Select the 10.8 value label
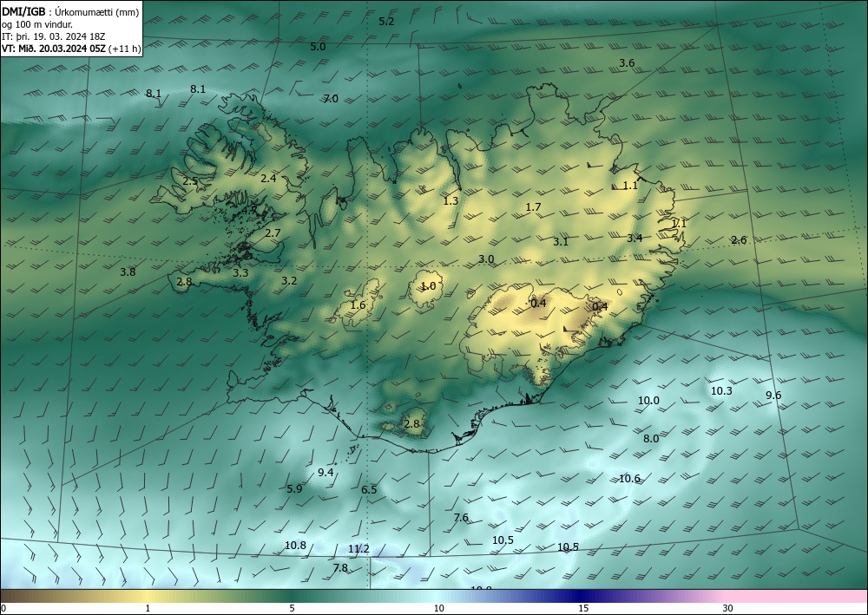Screen dimensions: 868x615 tap(295, 546)
